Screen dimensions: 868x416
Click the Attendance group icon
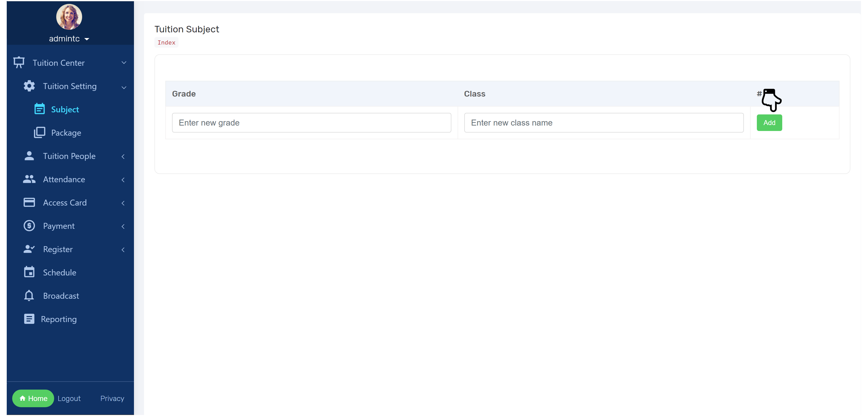coord(29,179)
